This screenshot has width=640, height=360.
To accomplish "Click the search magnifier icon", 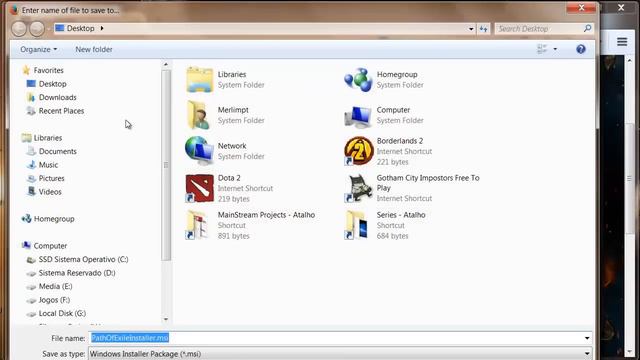I will [x=587, y=28].
